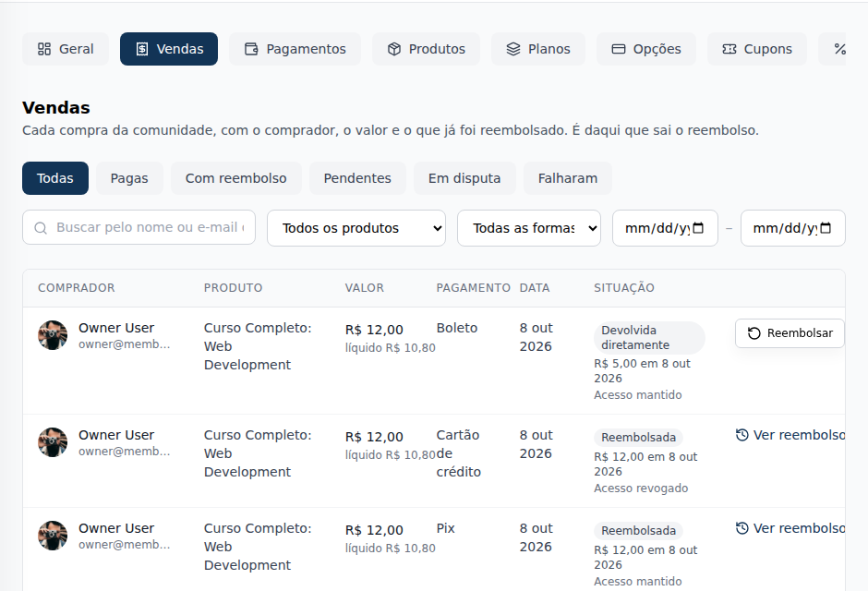Click the VALOR column header
Image resolution: width=868 pixels, height=591 pixels.
coord(364,288)
